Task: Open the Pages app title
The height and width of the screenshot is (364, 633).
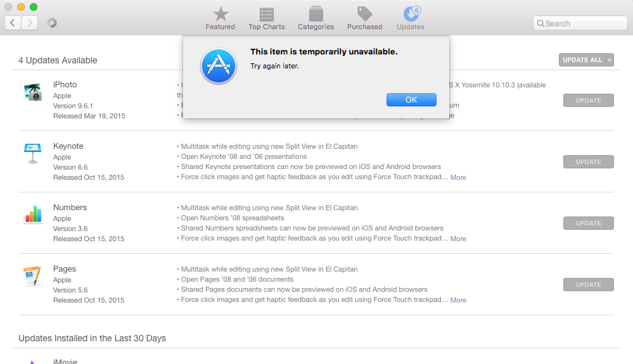Action: [65, 269]
